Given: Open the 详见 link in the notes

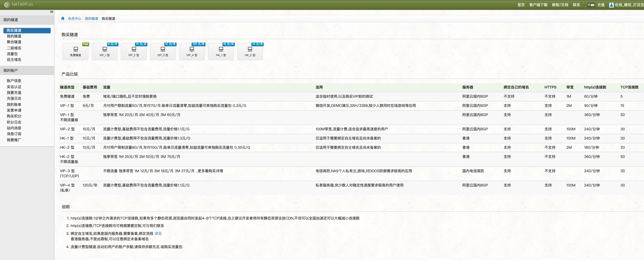Looking at the screenshot, I should click(158, 233).
